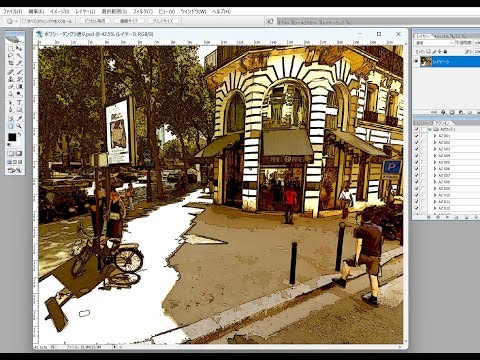This screenshot has width=480, height=360.
Task: Expand the AZ 004 action
Action: [x=435, y=156]
